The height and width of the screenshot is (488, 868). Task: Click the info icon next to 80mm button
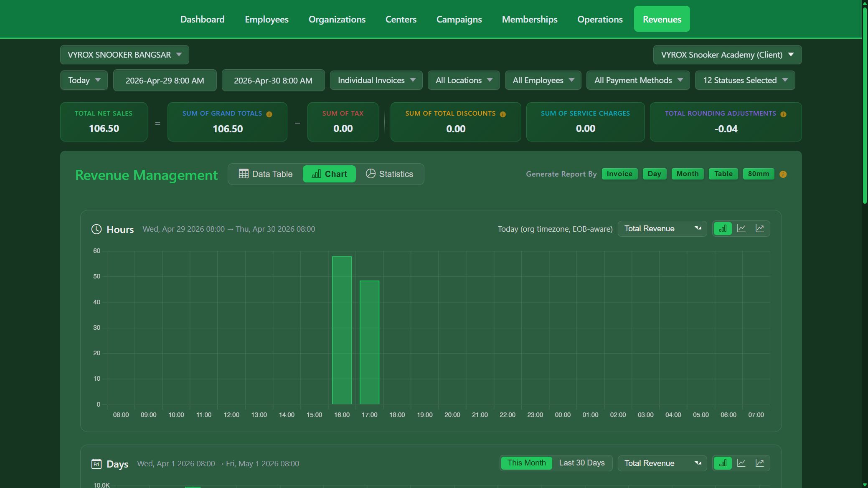pyautogui.click(x=783, y=174)
